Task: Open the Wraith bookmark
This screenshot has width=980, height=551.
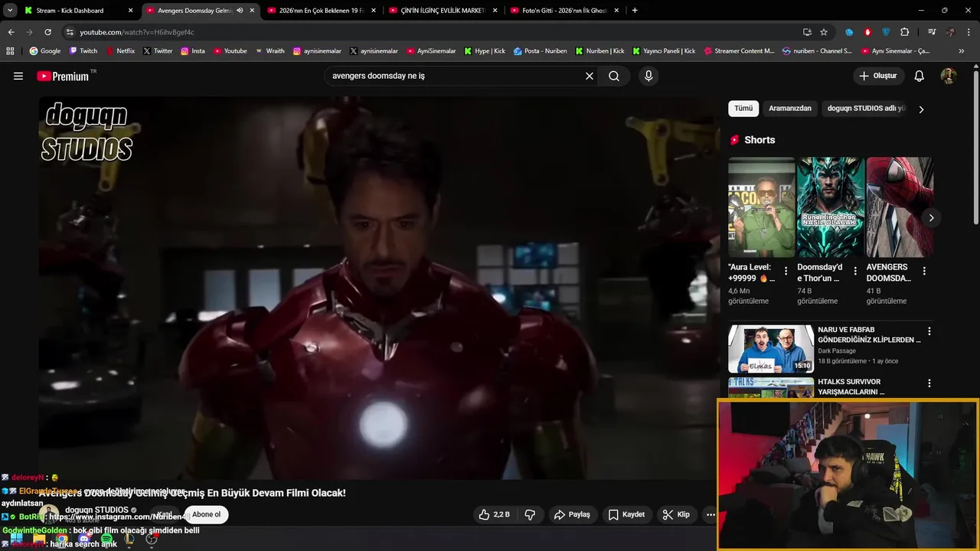Action: coord(270,51)
